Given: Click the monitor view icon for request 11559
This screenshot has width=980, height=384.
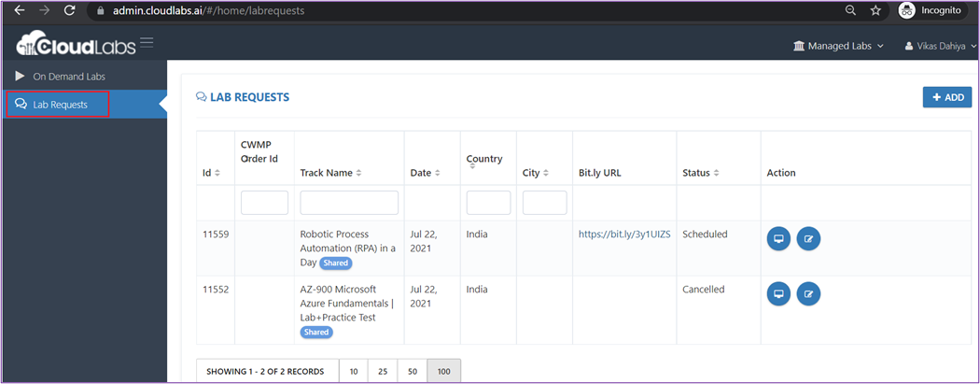Looking at the screenshot, I should click(x=778, y=238).
